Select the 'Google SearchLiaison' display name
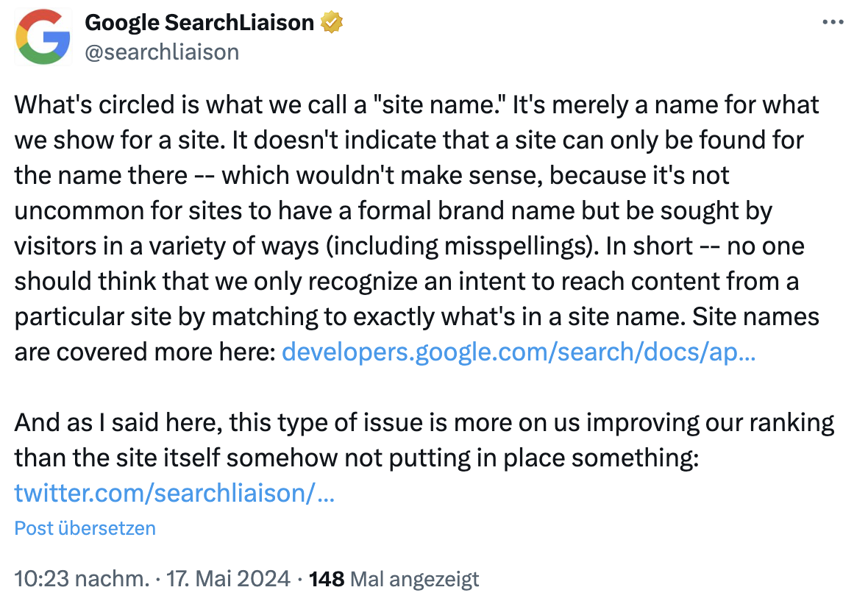Viewport: 868px width, 615px height. (x=199, y=22)
